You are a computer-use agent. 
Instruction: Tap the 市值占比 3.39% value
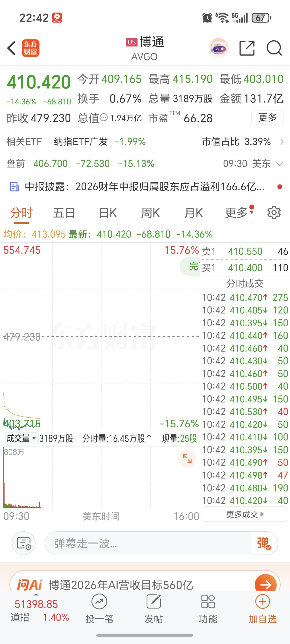click(236, 142)
